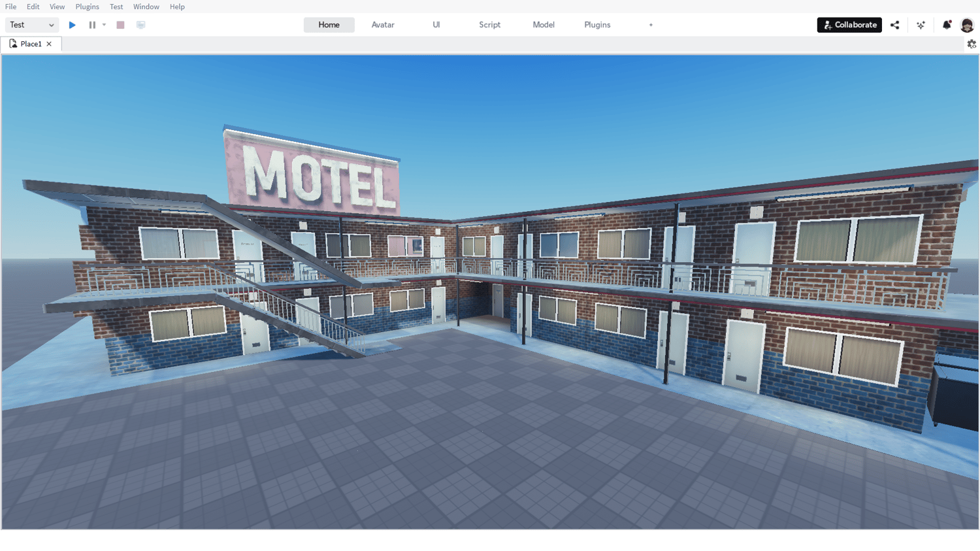The width and height of the screenshot is (980, 551).
Task: Open the Assistant with the sparkles icon
Action: (921, 24)
